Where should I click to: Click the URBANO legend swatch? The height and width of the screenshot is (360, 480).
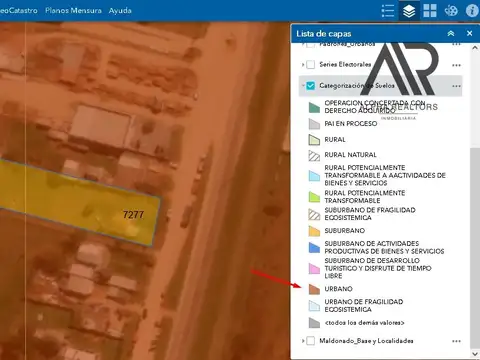click(x=314, y=289)
